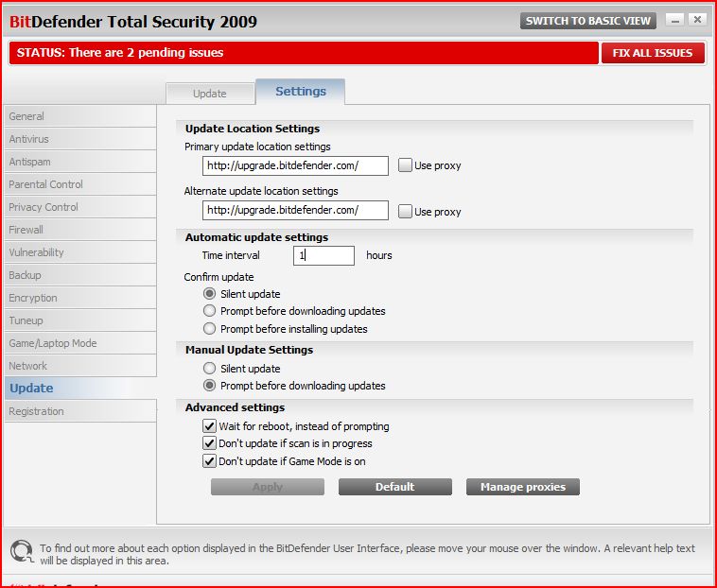
Task: Go to the Network section
Action: (x=80, y=366)
